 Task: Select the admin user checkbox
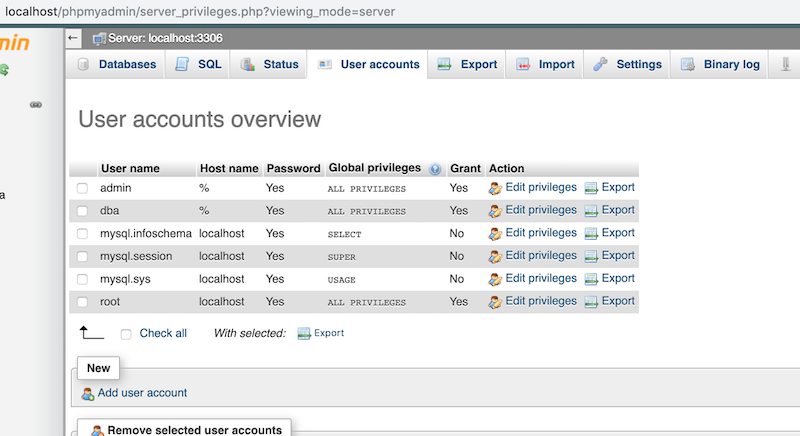(82, 188)
